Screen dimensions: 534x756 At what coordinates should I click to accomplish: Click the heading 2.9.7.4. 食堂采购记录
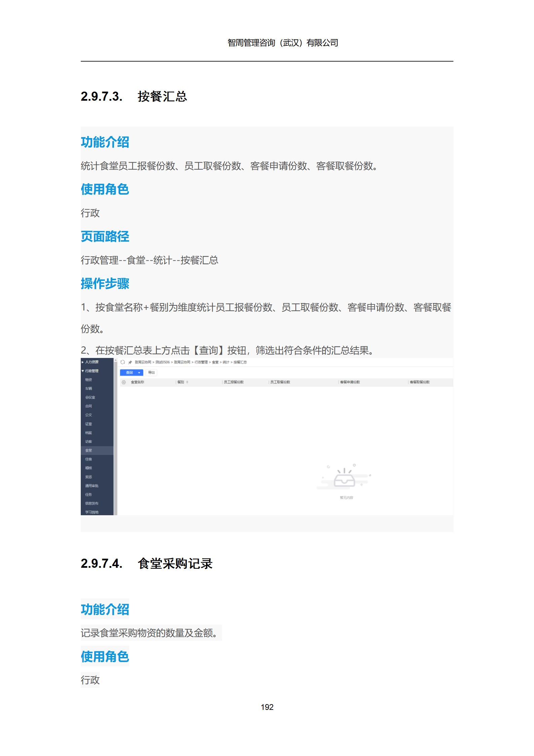pos(146,564)
